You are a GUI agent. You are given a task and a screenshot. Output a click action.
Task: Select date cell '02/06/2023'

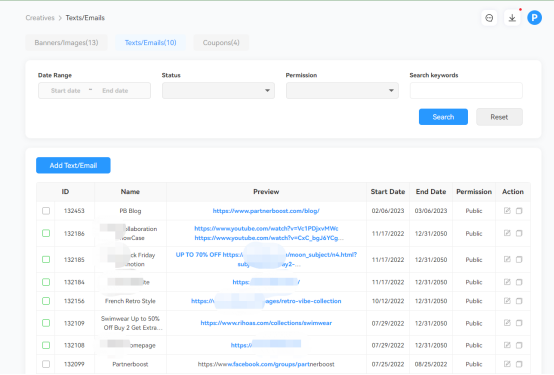[388, 211]
